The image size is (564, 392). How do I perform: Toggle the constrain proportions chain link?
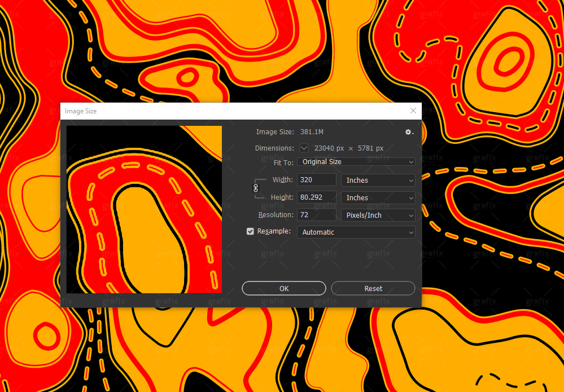pyautogui.click(x=256, y=188)
